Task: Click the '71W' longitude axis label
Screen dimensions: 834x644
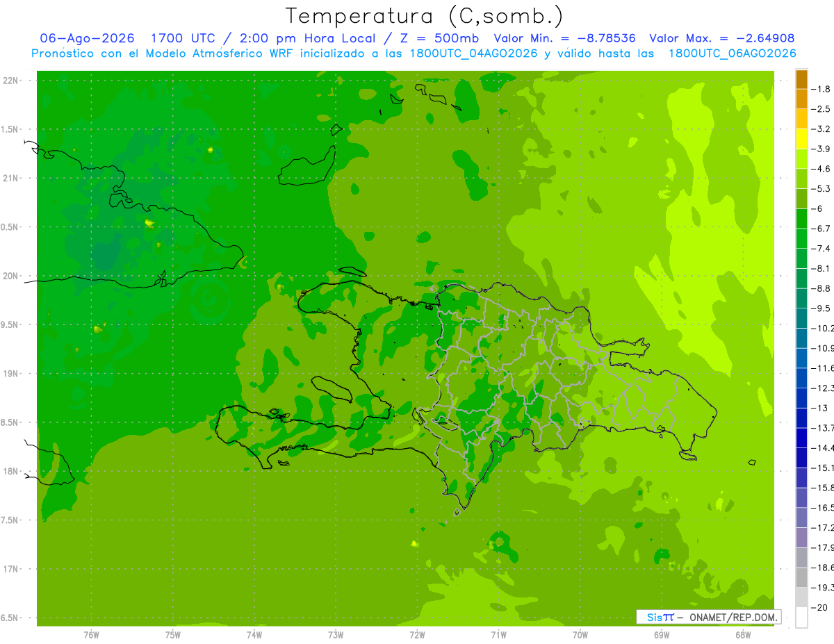Action: point(498,635)
